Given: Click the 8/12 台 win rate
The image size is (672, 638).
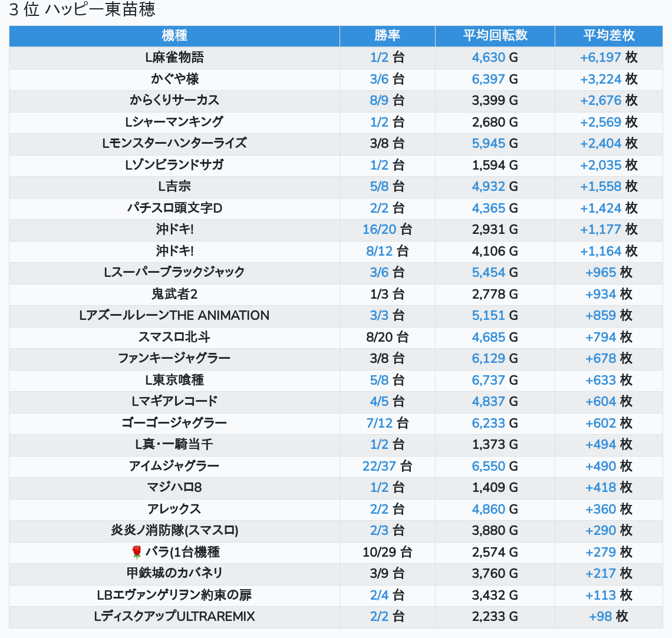Looking at the screenshot, I should 387,251.
